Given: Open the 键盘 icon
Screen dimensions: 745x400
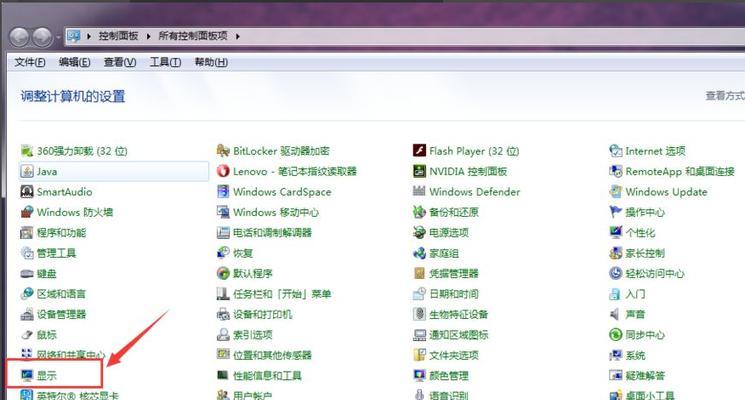Looking at the screenshot, I should coord(27,274).
